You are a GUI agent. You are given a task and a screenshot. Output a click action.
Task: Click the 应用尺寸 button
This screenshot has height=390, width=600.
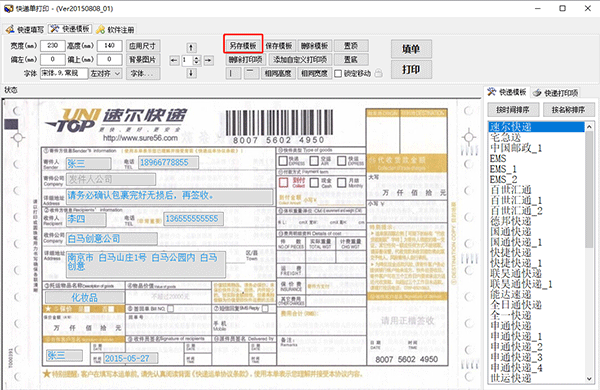tap(143, 46)
